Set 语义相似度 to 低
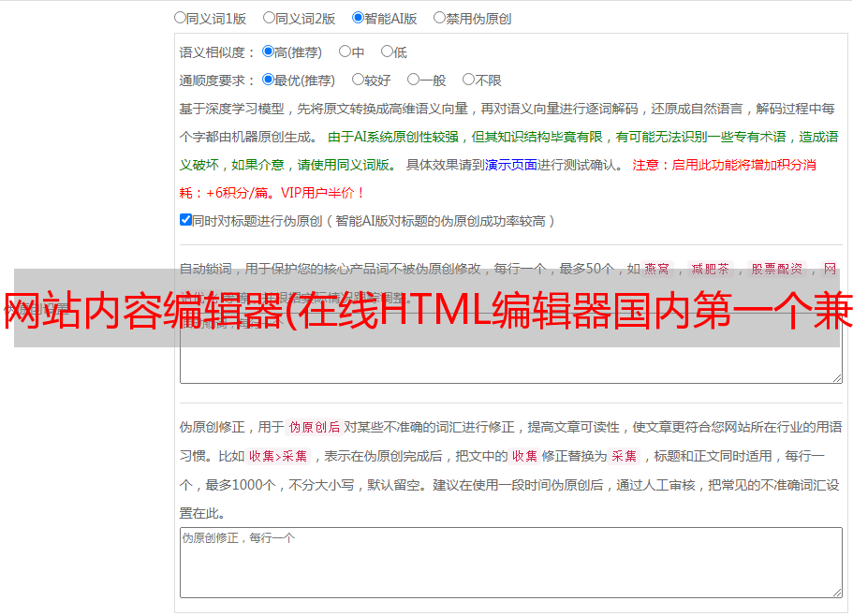 tap(387, 51)
